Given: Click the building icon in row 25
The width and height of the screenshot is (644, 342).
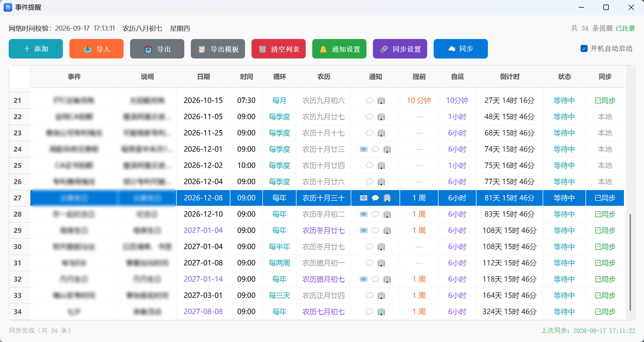Looking at the screenshot, I should 381,165.
